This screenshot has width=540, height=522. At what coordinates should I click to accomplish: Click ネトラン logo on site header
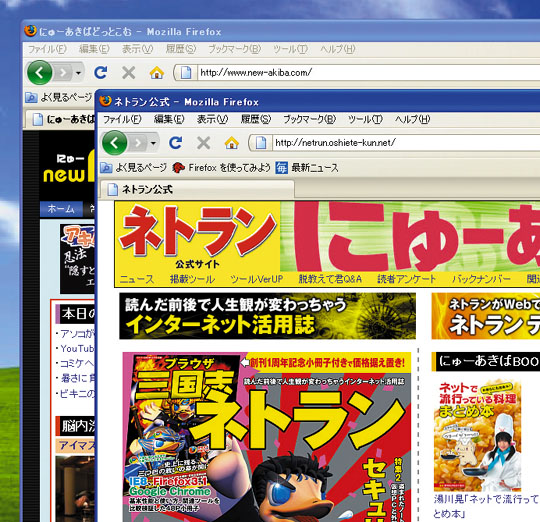197,231
